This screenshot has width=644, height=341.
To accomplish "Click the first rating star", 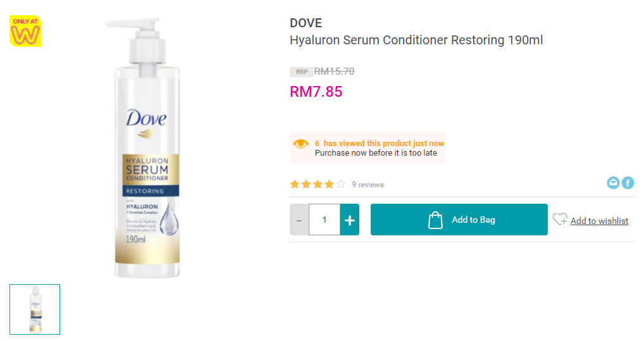I will (295, 184).
